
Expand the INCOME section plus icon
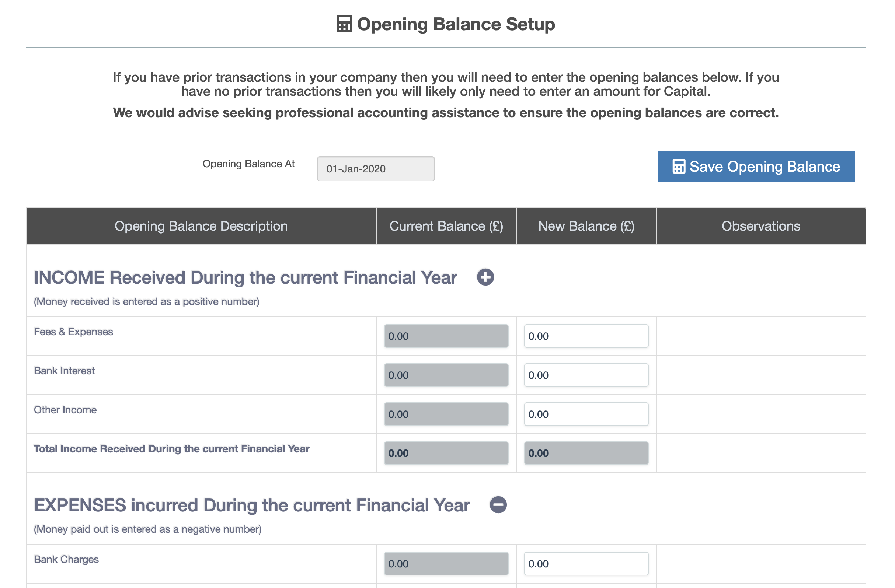coord(485,277)
